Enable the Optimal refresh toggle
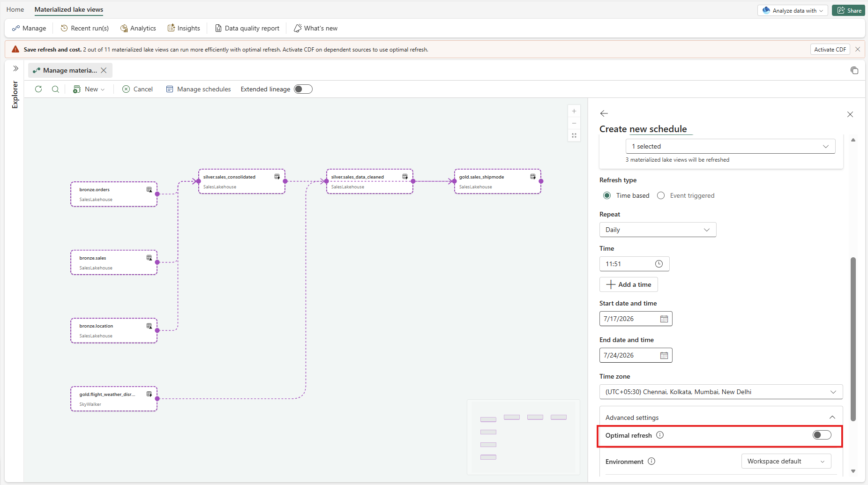 822,435
